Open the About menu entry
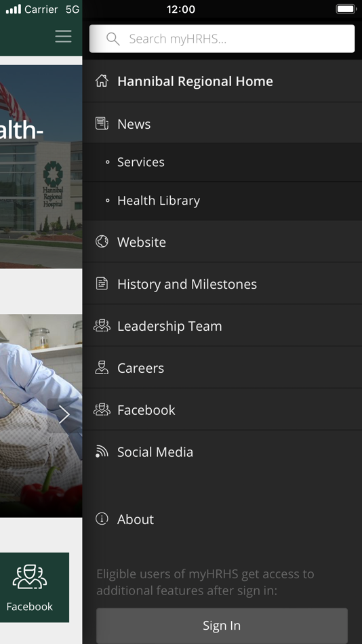Viewport: 362px width, 644px height. [x=222, y=519]
